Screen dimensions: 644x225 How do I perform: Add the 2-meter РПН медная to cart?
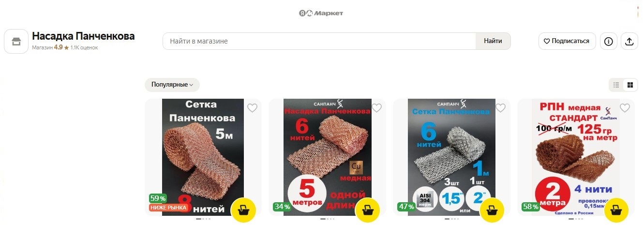click(x=616, y=210)
